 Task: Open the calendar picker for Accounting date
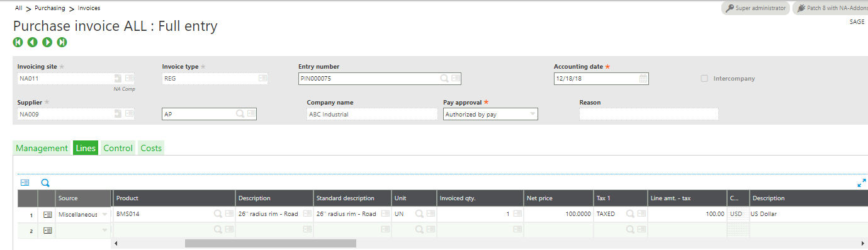pyautogui.click(x=643, y=79)
